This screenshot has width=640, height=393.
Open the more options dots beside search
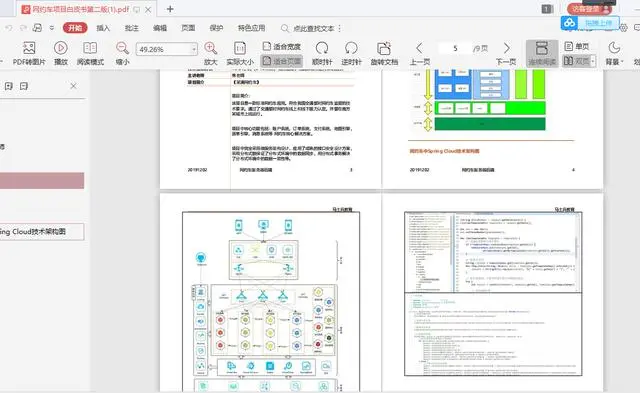pos(340,28)
